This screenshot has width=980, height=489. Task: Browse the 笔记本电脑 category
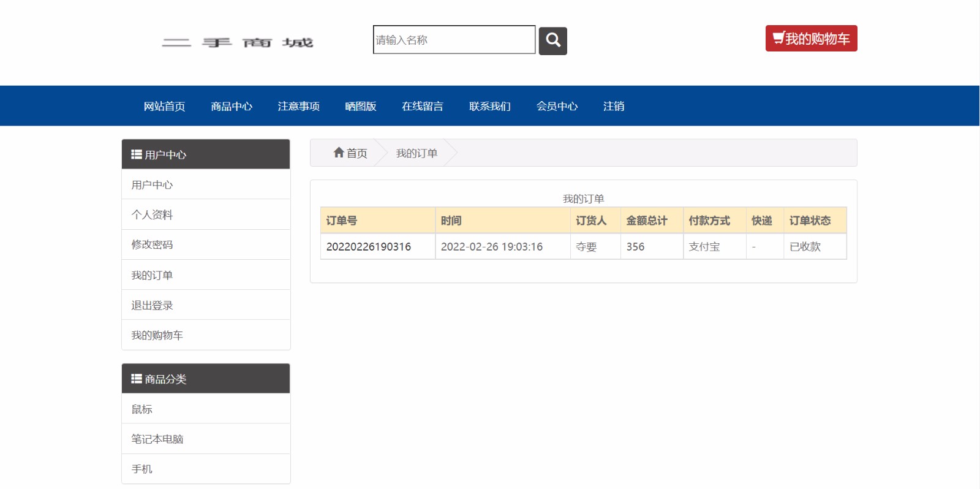tap(157, 439)
